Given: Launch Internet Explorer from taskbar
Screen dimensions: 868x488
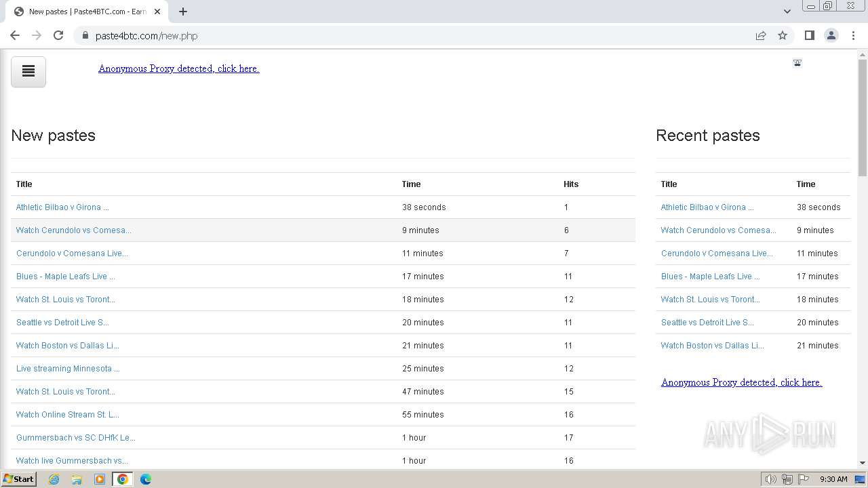Looking at the screenshot, I should click(54, 479).
